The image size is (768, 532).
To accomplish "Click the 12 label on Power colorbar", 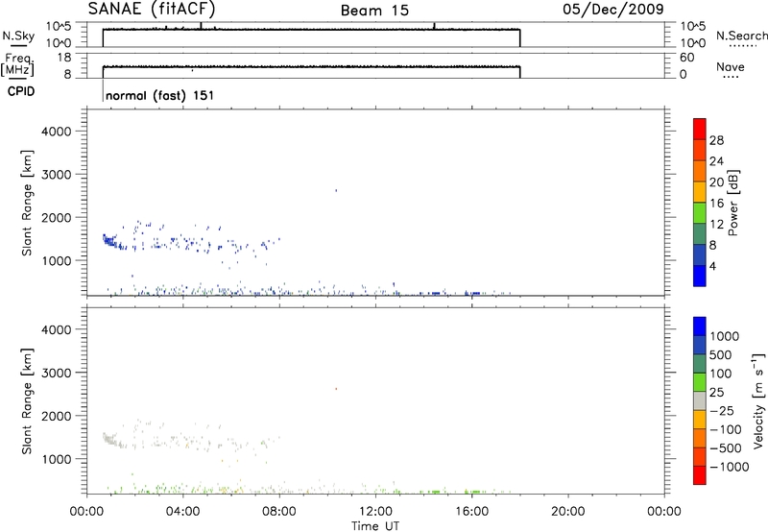I will click(x=716, y=225).
